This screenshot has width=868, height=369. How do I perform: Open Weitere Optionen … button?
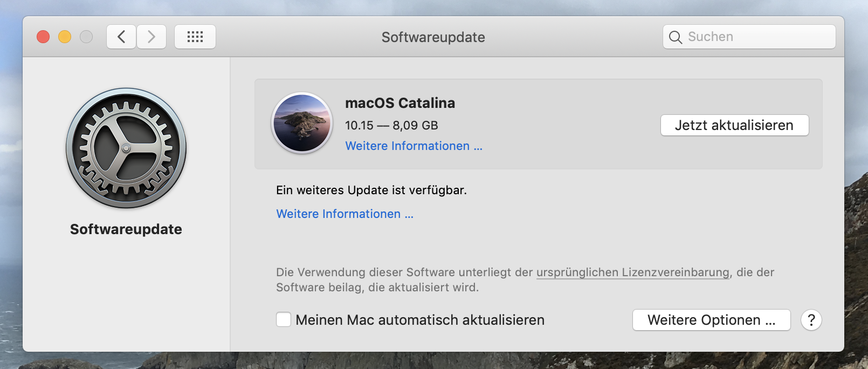click(x=711, y=320)
